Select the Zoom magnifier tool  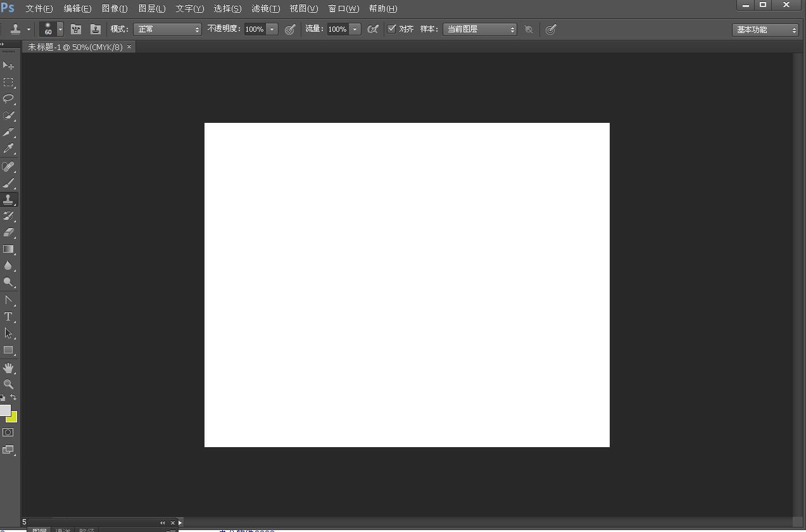tap(8, 384)
